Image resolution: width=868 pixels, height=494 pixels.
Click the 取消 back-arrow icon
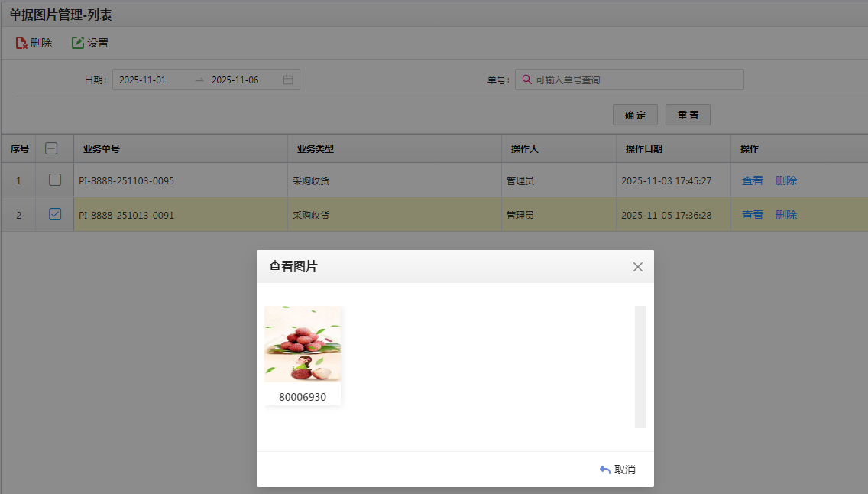pyautogui.click(x=605, y=470)
